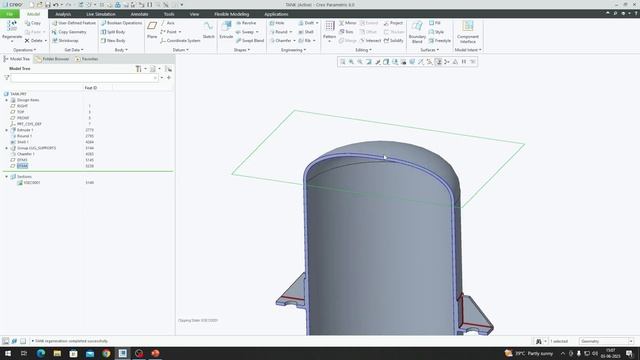Open Component Interface
The height and width of the screenshot is (360, 640).
tap(468, 32)
